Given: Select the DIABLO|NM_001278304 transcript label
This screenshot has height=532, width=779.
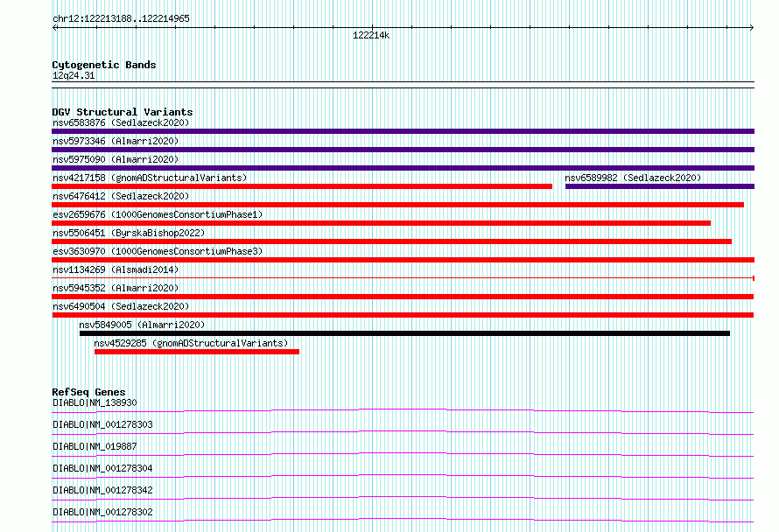Looking at the screenshot, I should click(x=102, y=468).
